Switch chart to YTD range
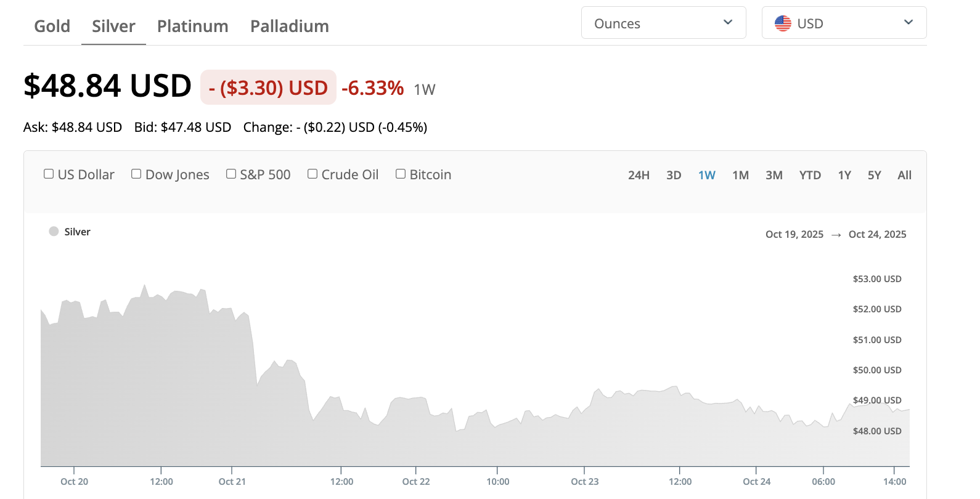 810,176
